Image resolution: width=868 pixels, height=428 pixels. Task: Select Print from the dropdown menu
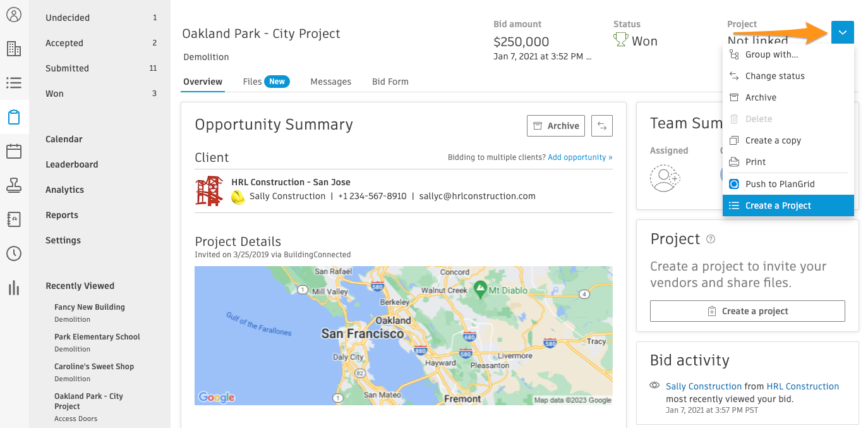click(x=788, y=162)
